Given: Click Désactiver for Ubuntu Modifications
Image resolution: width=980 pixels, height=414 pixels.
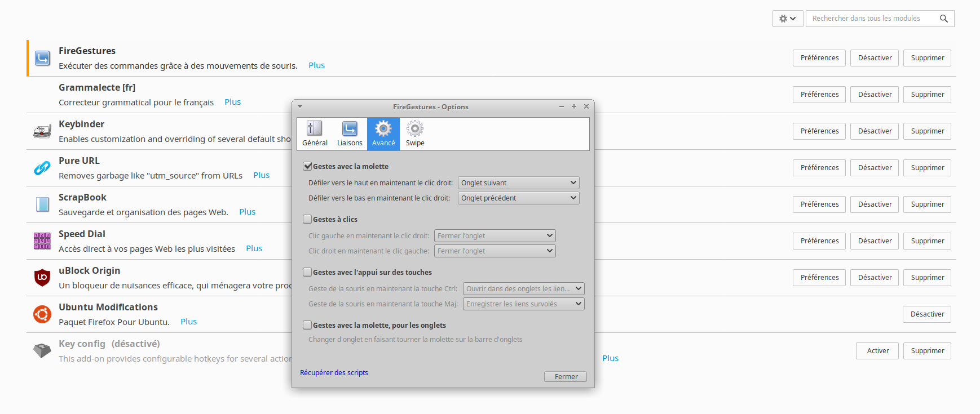Looking at the screenshot, I should tap(927, 314).
